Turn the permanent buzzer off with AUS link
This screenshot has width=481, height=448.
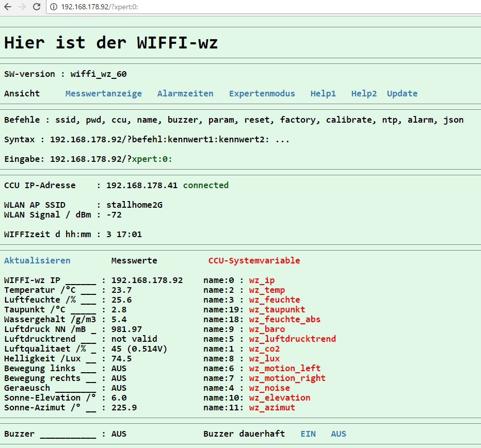(339, 434)
